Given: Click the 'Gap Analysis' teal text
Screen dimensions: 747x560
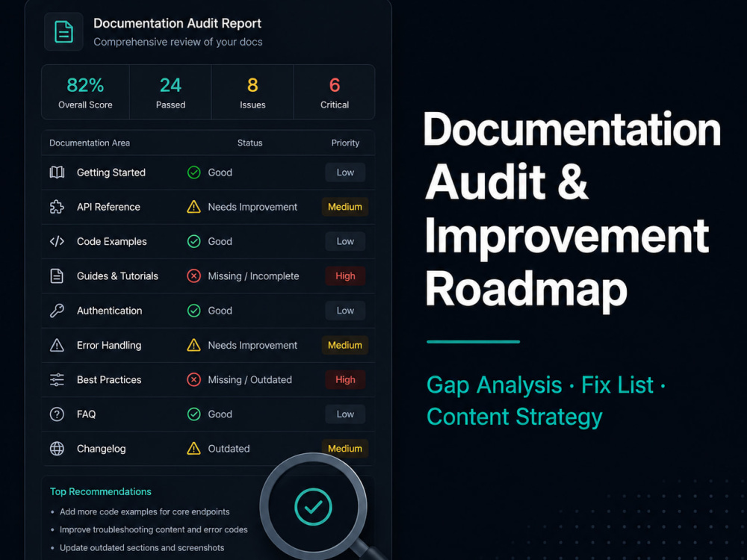Looking at the screenshot, I should point(494,385).
